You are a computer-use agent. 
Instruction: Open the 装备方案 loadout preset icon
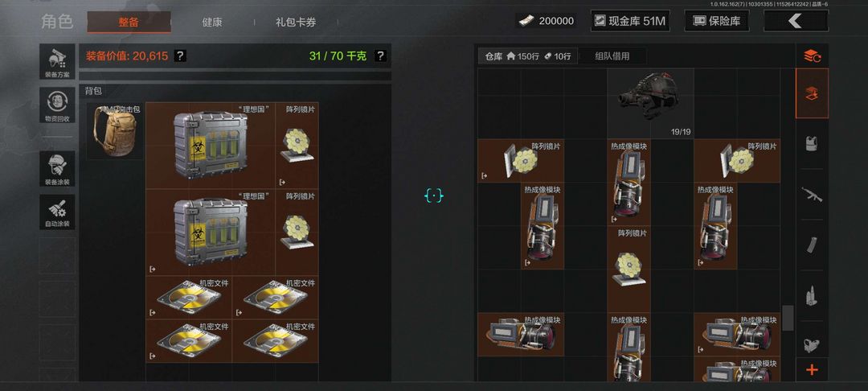[x=58, y=61]
